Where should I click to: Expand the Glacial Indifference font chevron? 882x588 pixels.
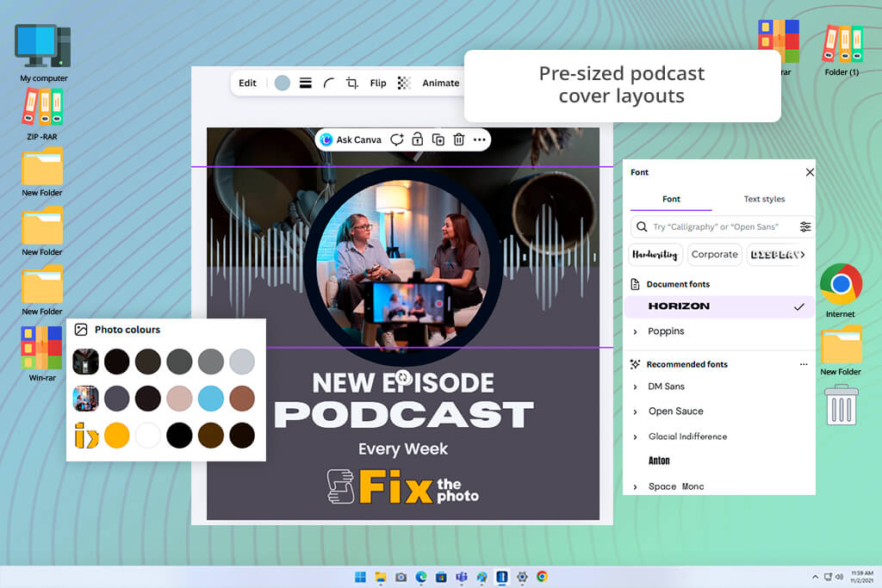635,436
